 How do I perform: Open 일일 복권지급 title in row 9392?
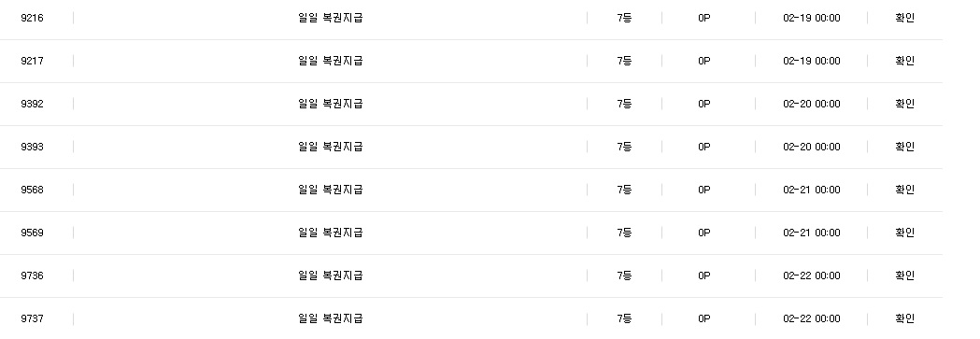[330, 104]
